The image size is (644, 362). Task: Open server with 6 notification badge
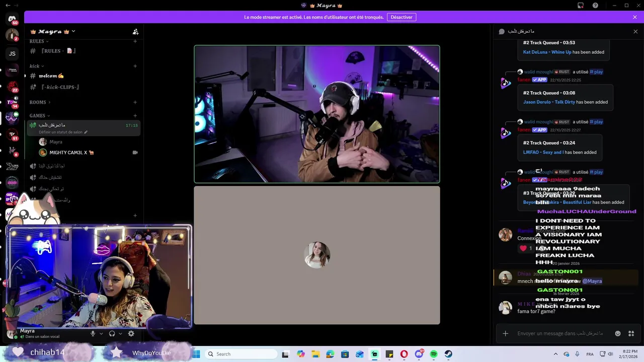coord(12,151)
